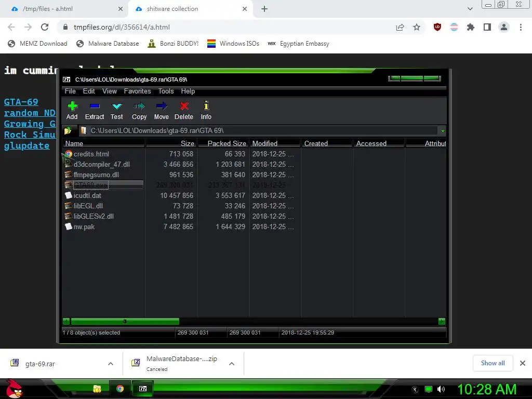Sort by the Name column header

click(x=104, y=143)
